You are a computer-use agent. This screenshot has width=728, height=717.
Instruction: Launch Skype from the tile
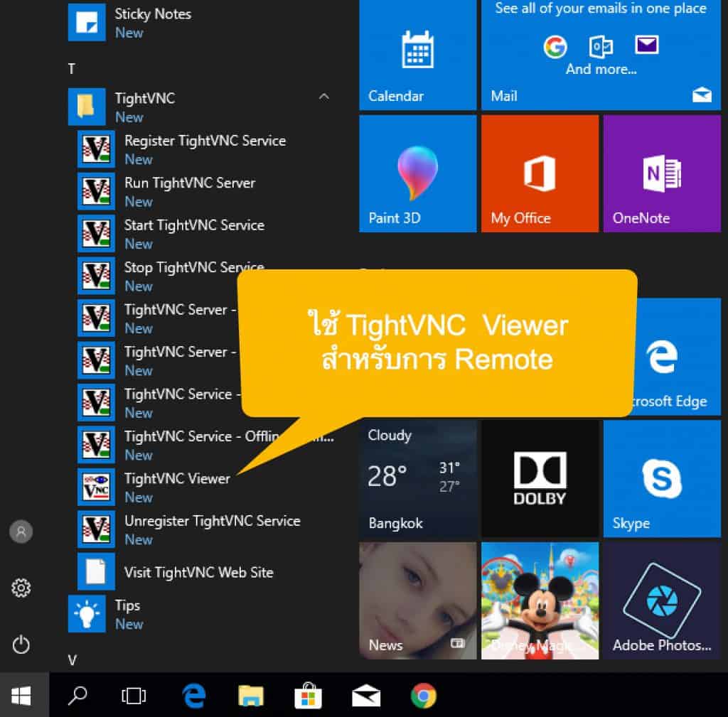(661, 478)
